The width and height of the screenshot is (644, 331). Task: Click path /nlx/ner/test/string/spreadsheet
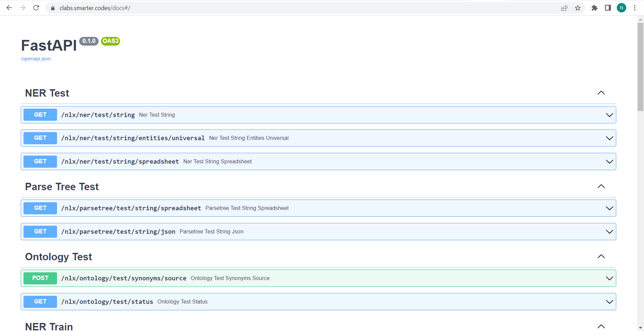(x=120, y=162)
